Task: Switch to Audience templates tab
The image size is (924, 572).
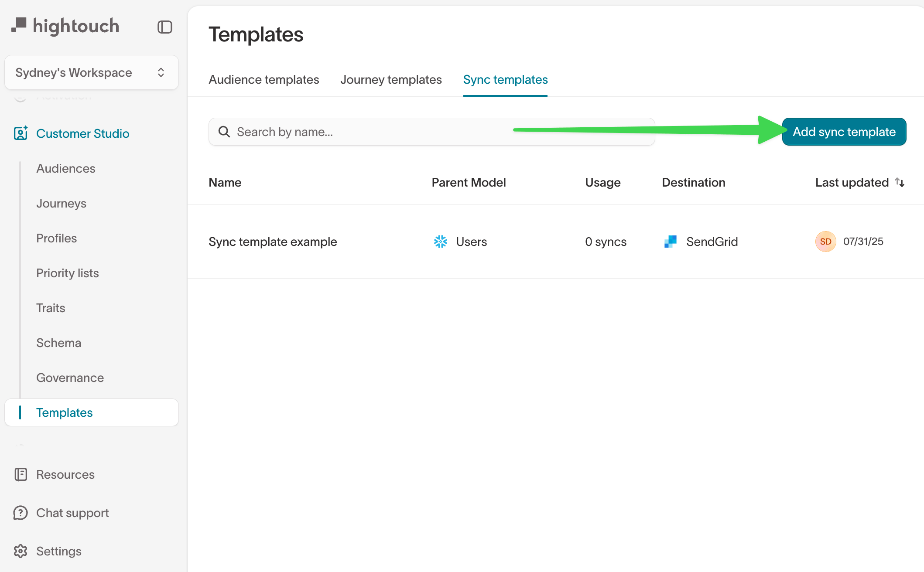Action: coord(264,80)
